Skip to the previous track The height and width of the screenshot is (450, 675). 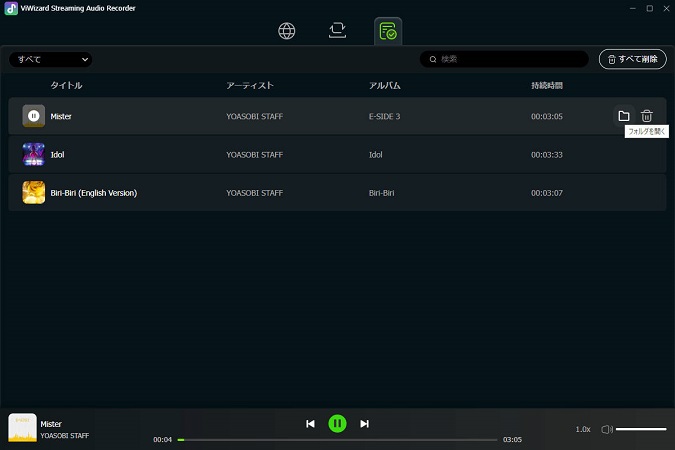pos(310,424)
